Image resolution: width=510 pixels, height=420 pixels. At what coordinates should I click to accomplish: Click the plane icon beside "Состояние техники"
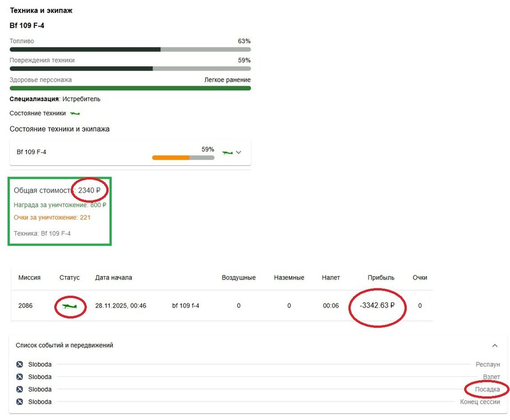tap(74, 114)
